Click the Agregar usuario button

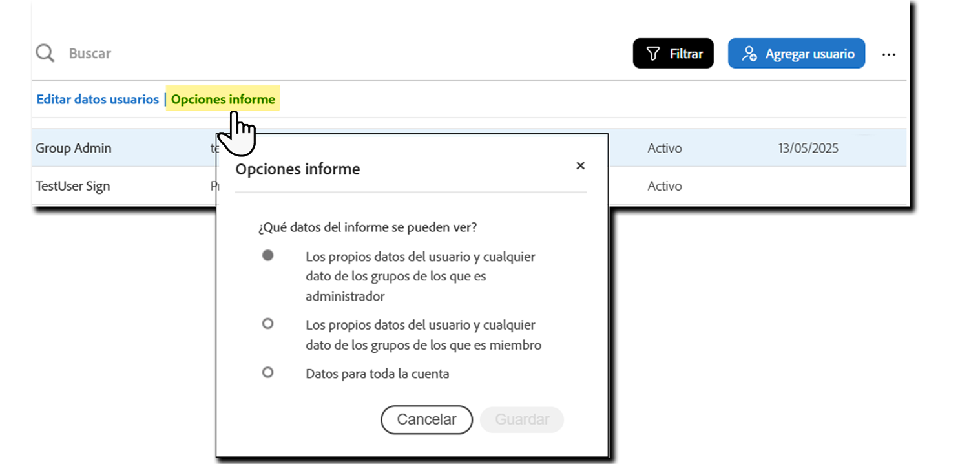(x=797, y=54)
